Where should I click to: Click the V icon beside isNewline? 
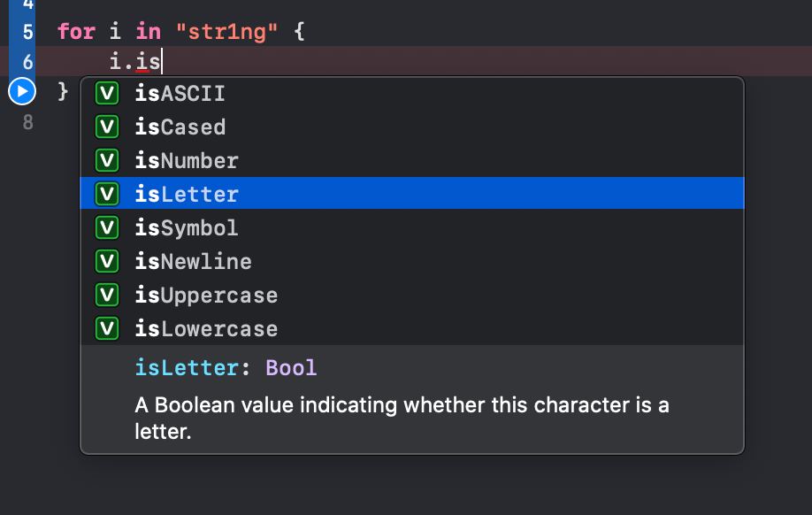tap(107, 261)
